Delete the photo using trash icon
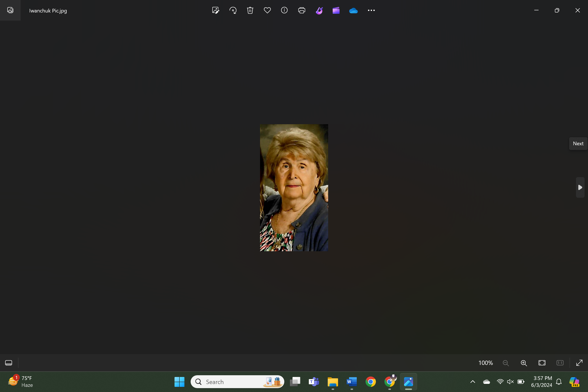Image resolution: width=588 pixels, height=392 pixels. pos(250,10)
